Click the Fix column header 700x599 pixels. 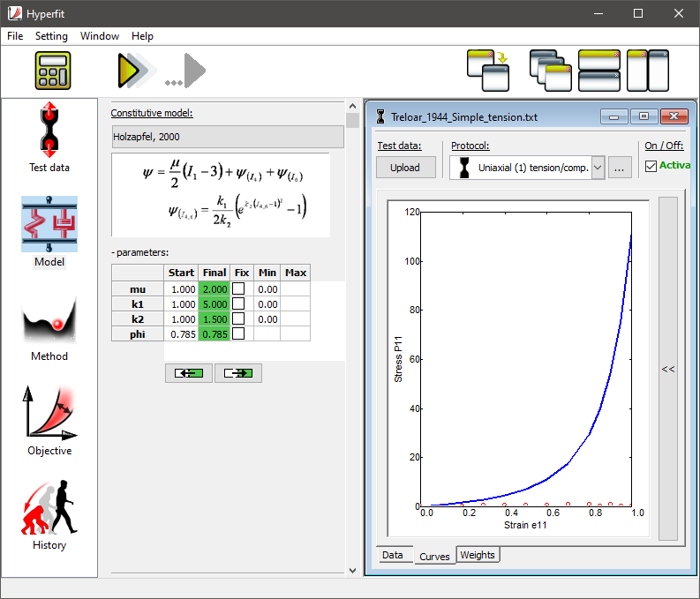point(242,273)
